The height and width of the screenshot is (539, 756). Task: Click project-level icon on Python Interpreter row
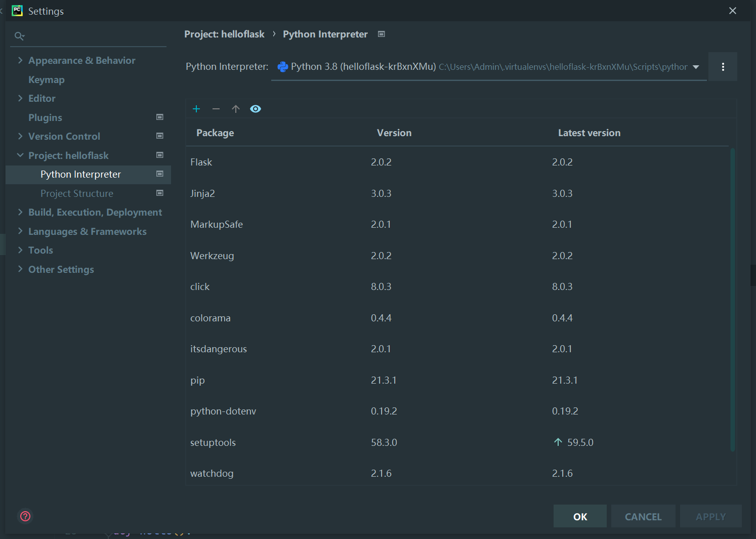160,174
